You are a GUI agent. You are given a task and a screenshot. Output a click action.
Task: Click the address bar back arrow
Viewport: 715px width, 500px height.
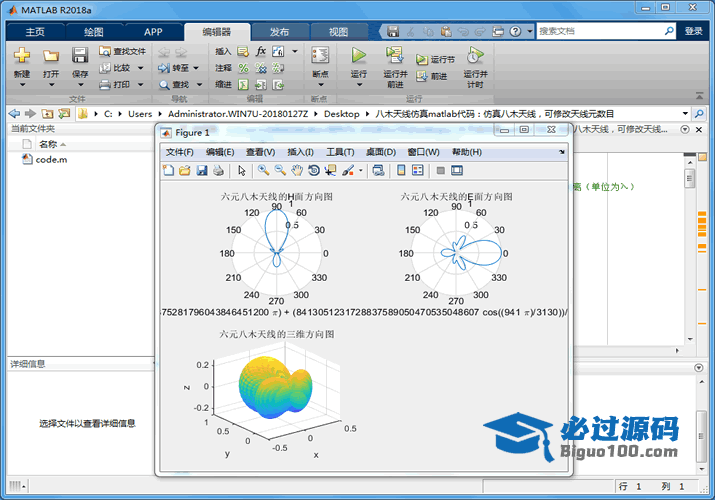point(14,113)
